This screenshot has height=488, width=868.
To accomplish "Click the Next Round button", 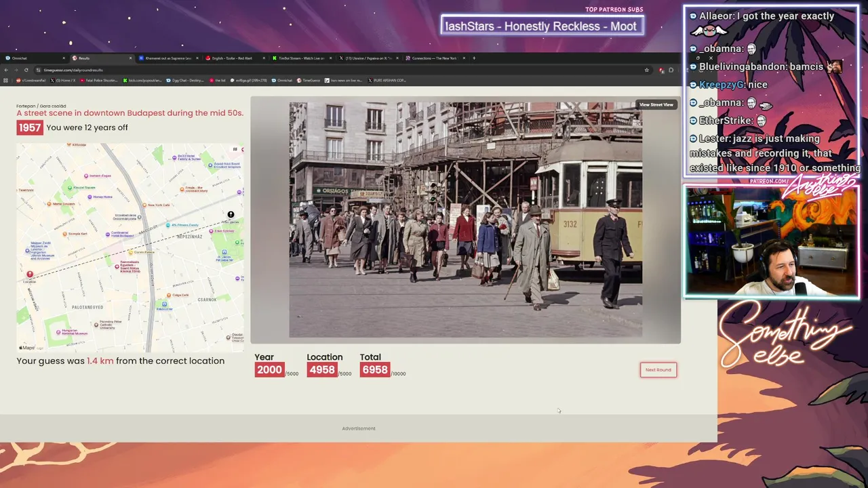I will (x=658, y=370).
